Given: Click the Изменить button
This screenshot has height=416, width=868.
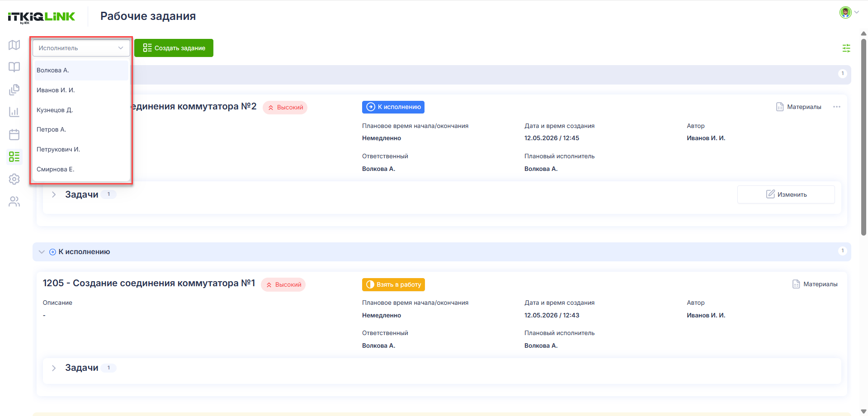Looking at the screenshot, I should 786,194.
